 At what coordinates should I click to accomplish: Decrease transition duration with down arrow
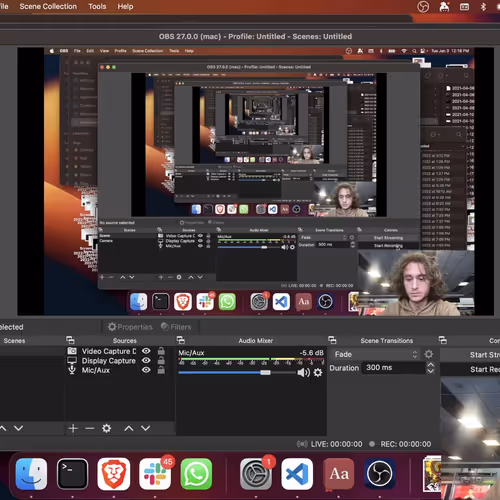tap(430, 371)
